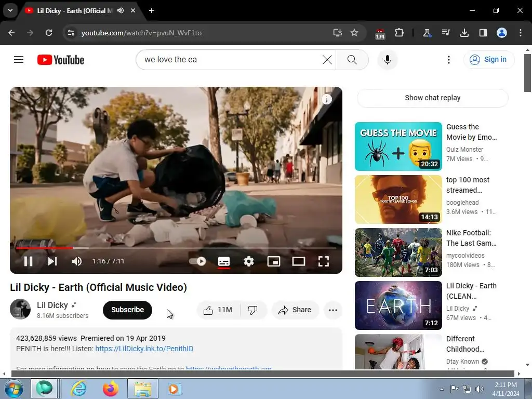Mute the tab via speaker icon

click(121, 10)
